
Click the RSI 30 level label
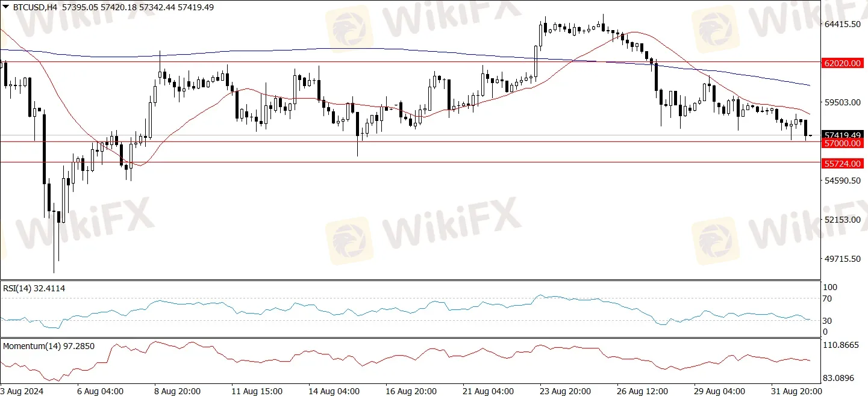pyautogui.click(x=828, y=320)
